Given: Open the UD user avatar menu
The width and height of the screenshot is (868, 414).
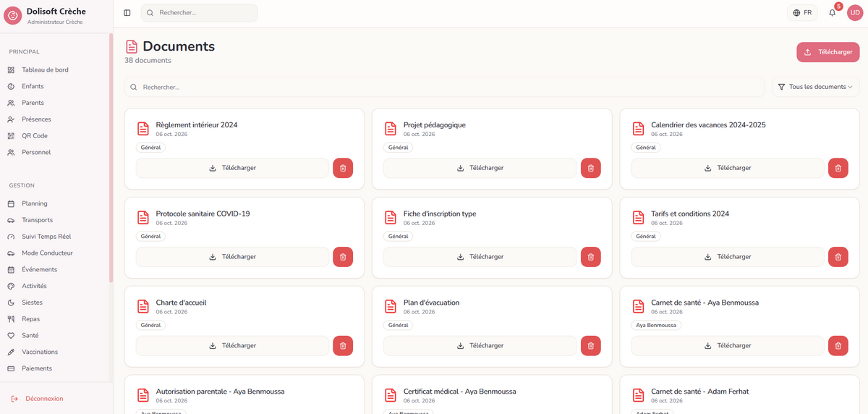Looking at the screenshot, I should [855, 12].
